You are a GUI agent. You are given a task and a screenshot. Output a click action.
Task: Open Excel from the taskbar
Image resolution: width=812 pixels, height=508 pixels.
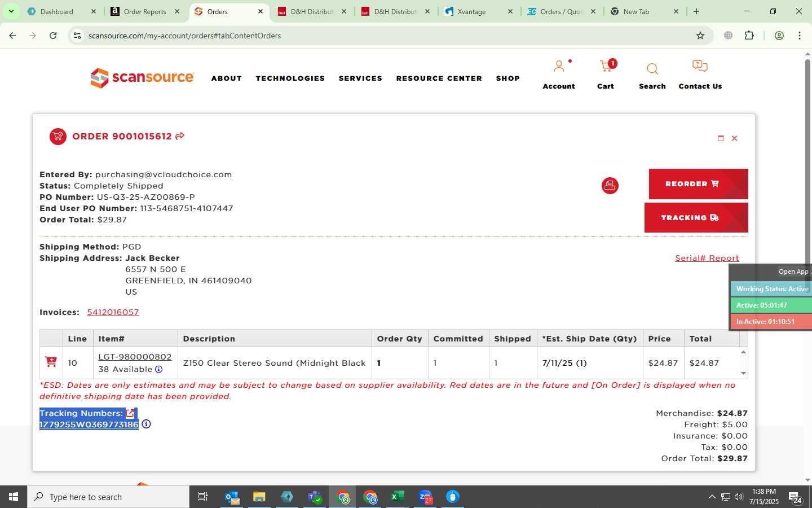tap(398, 497)
